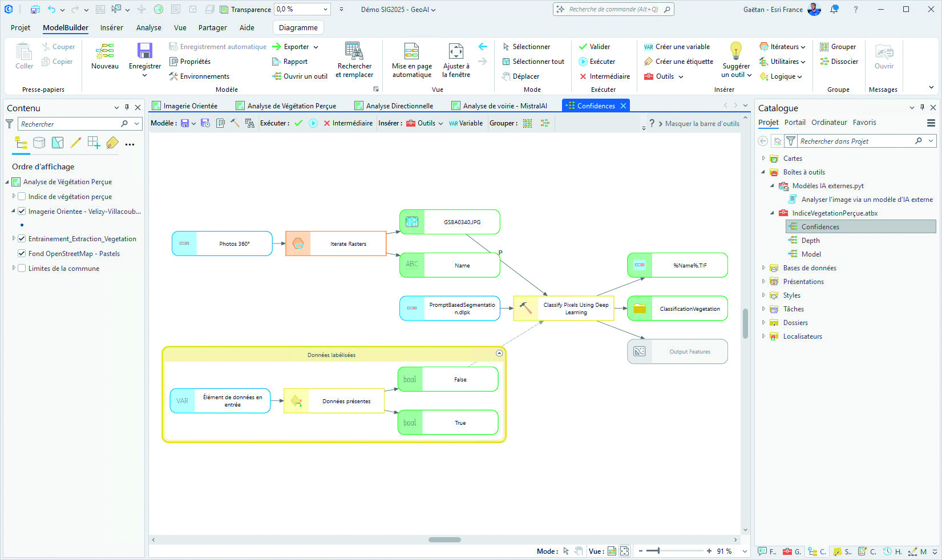Click the Sélectionner tout button

pos(533,61)
